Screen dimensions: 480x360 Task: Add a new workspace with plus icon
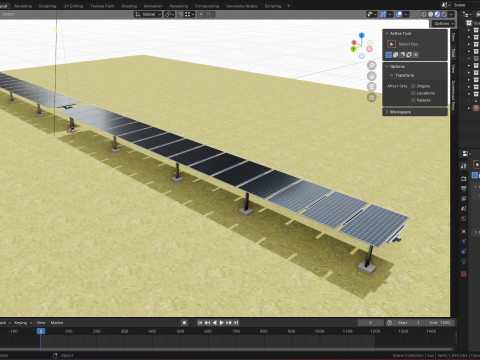pos(288,6)
